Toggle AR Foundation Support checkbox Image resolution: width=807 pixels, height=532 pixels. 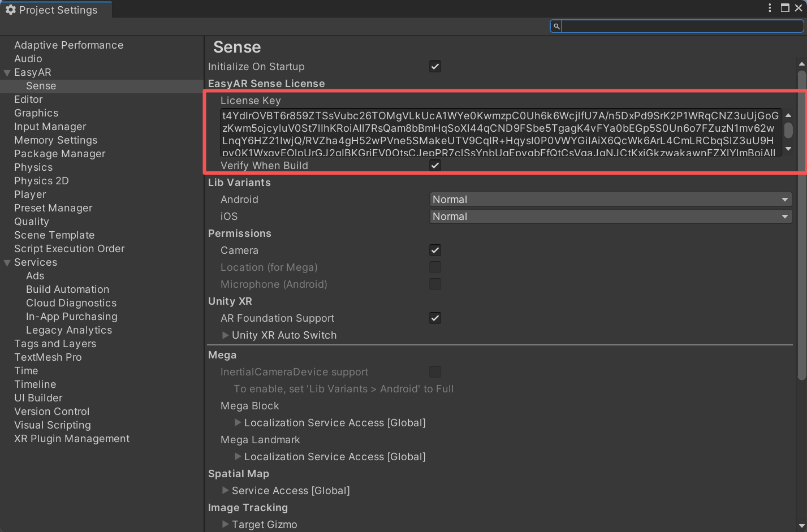tap(435, 318)
